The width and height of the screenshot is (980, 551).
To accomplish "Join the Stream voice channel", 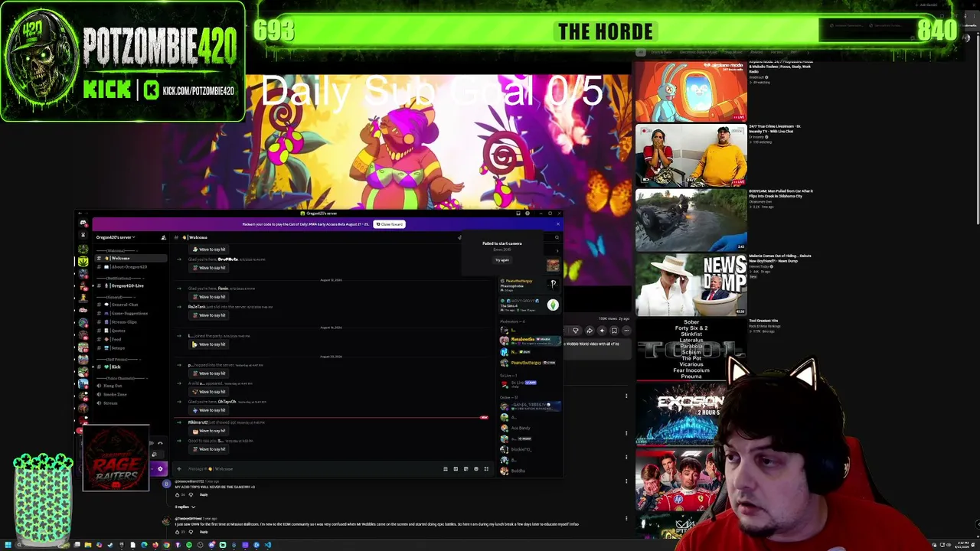I will click(129, 403).
